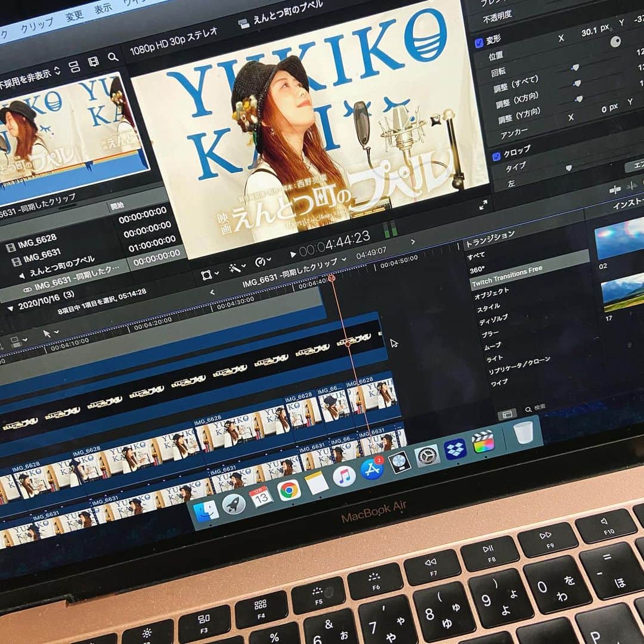Click the 00:04:44:23 timecode display
644x644 pixels.
(335, 244)
